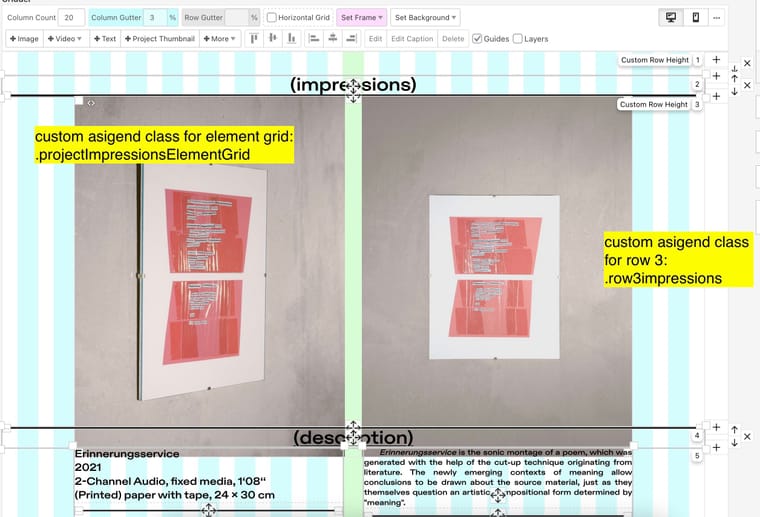Open the Set Background dropdown
Viewport: 760px width, 517px height.
point(425,18)
